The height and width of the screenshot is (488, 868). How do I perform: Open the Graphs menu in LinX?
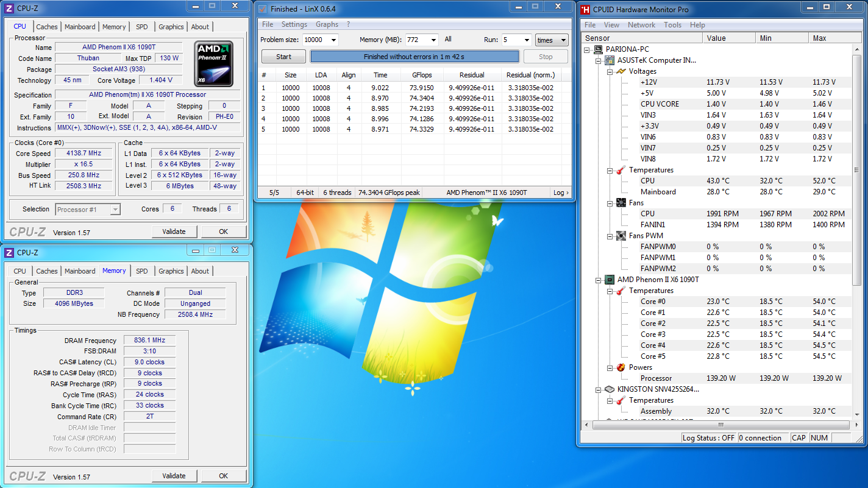(x=327, y=24)
